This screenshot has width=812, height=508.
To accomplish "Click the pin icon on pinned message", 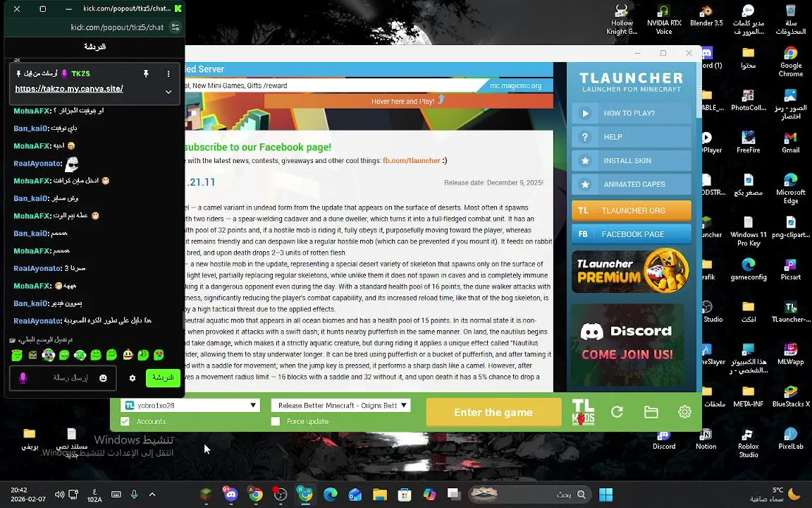I will coord(146,73).
